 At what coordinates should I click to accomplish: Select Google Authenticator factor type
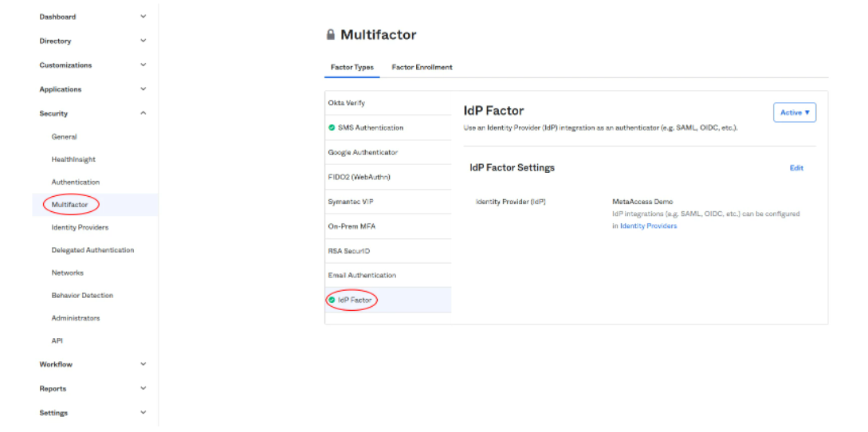(388, 151)
